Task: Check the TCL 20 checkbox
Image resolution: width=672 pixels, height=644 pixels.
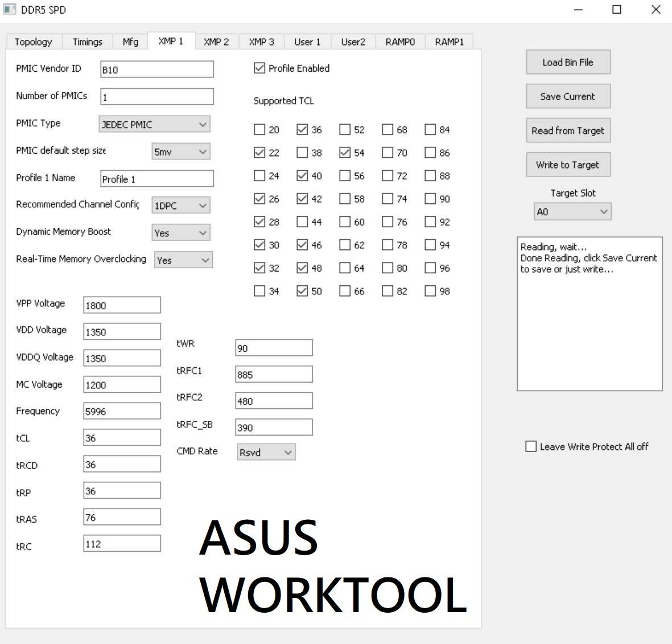Action: 259,129
